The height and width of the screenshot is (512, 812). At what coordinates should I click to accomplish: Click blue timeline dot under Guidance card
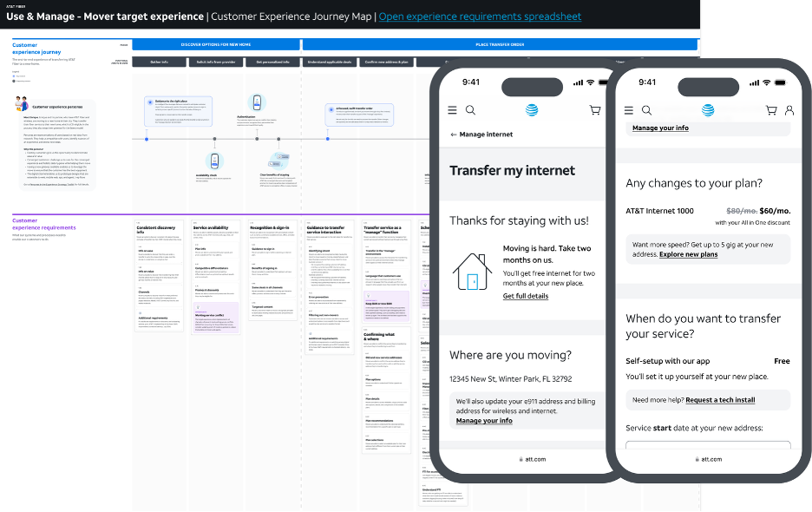click(x=147, y=139)
